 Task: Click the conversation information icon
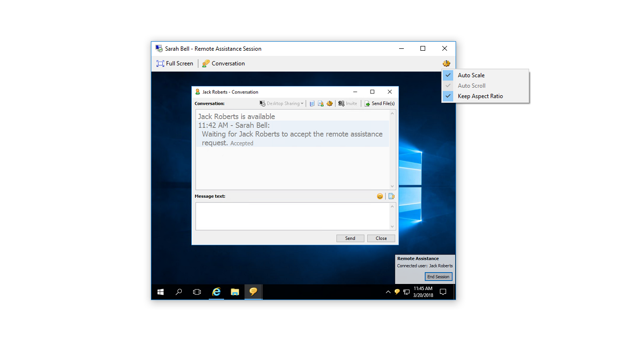click(x=321, y=103)
